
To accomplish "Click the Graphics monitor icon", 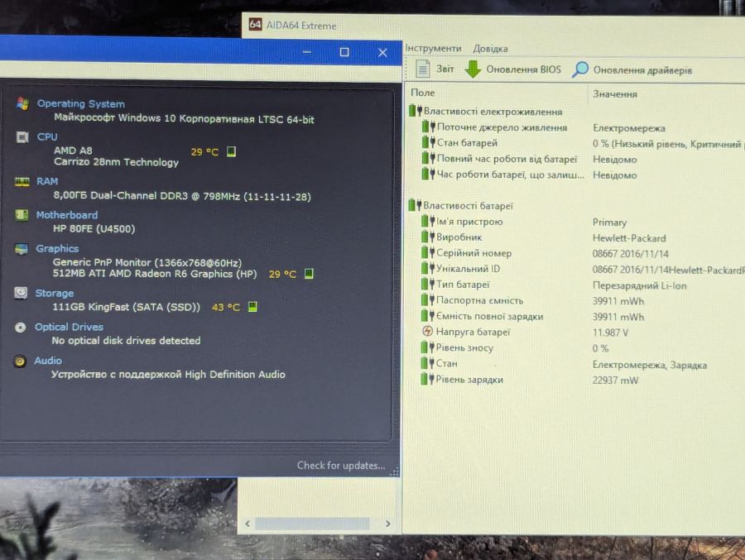I will point(22,249).
